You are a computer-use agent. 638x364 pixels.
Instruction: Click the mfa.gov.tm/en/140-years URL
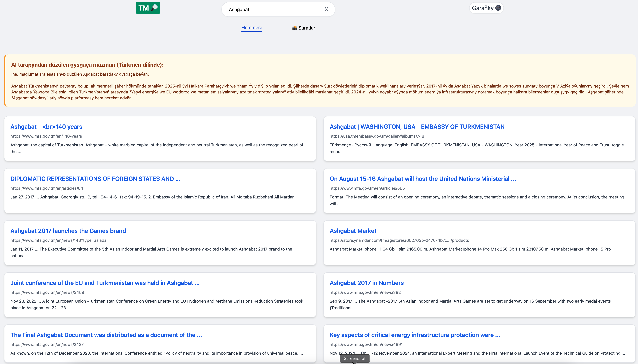pos(46,136)
